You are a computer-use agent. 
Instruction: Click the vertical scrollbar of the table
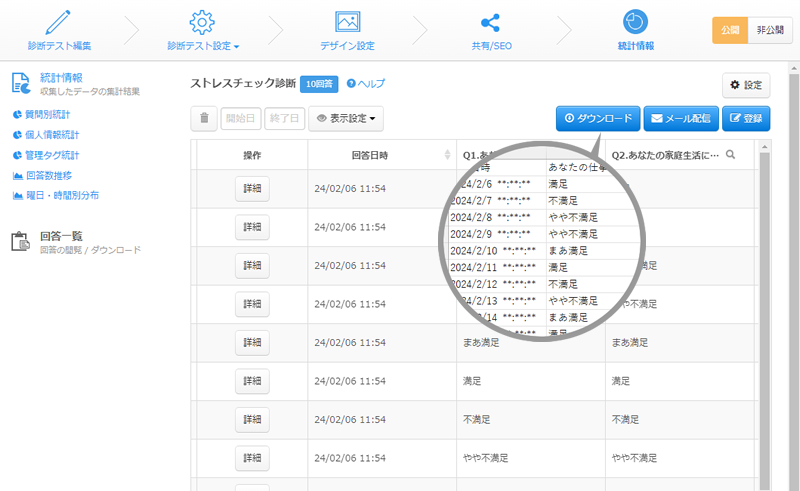click(765, 300)
